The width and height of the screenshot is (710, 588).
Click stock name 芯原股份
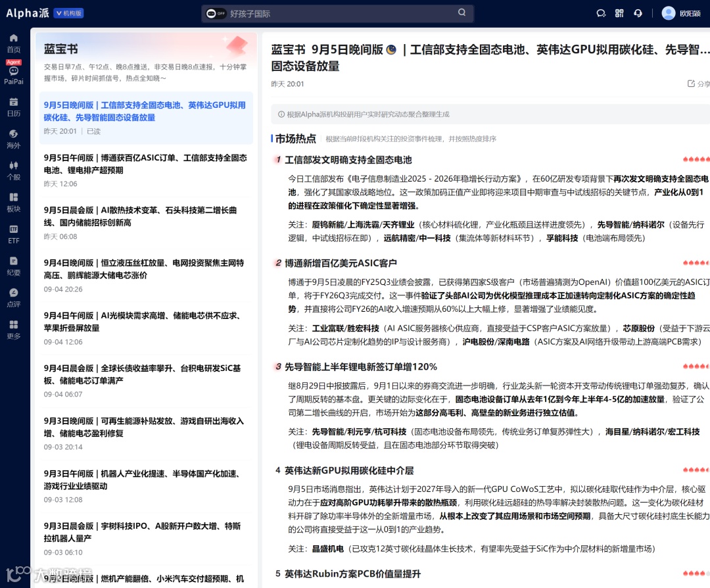[x=638, y=328]
